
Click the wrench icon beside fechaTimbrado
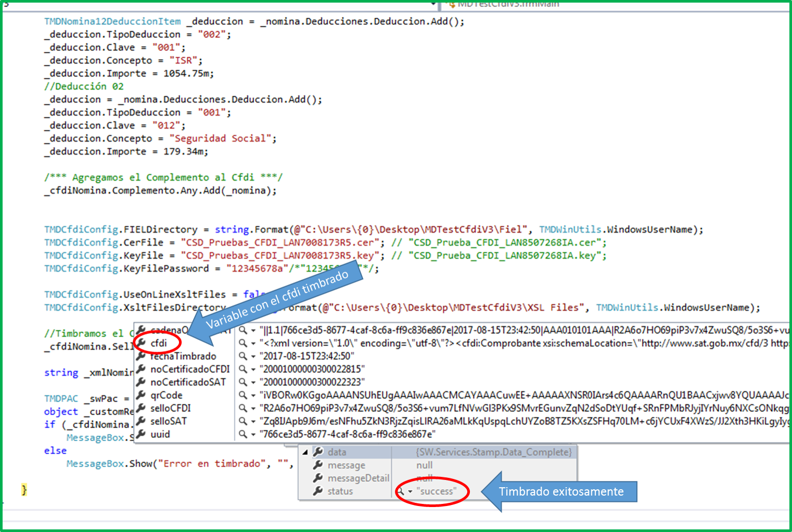point(141,356)
